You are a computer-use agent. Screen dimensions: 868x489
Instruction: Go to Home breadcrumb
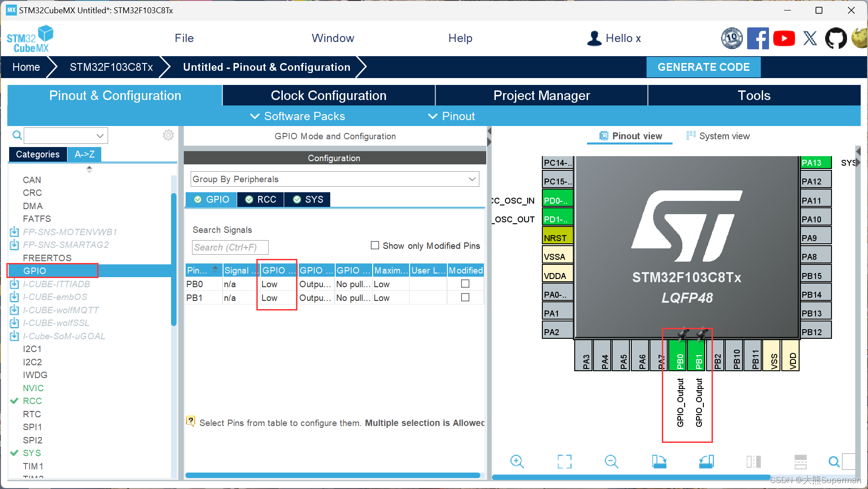click(x=26, y=67)
